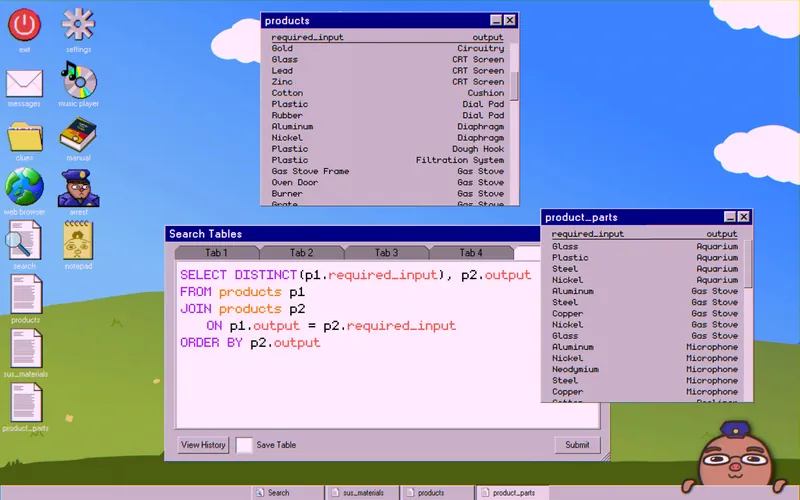
Task: Click the police character mascot in corner
Action: 734,456
